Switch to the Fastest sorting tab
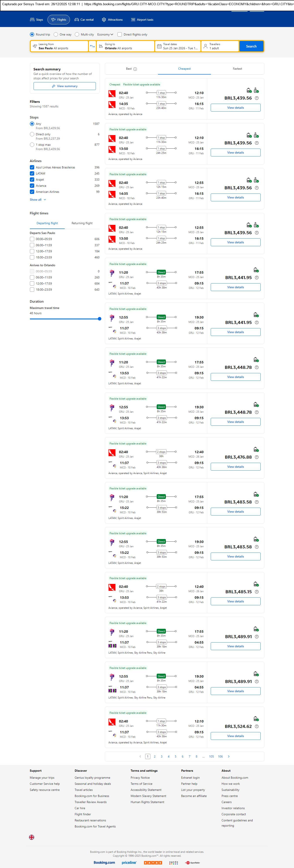This screenshot has width=294, height=868. pyautogui.click(x=237, y=69)
